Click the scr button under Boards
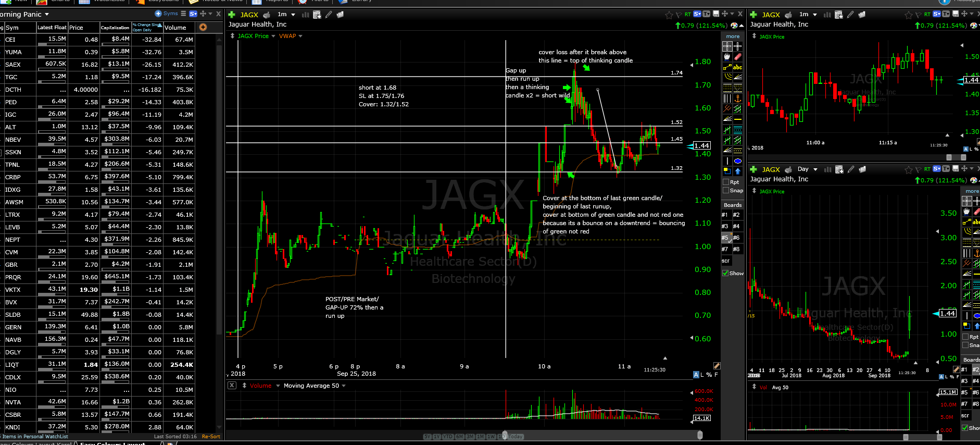 click(x=726, y=261)
